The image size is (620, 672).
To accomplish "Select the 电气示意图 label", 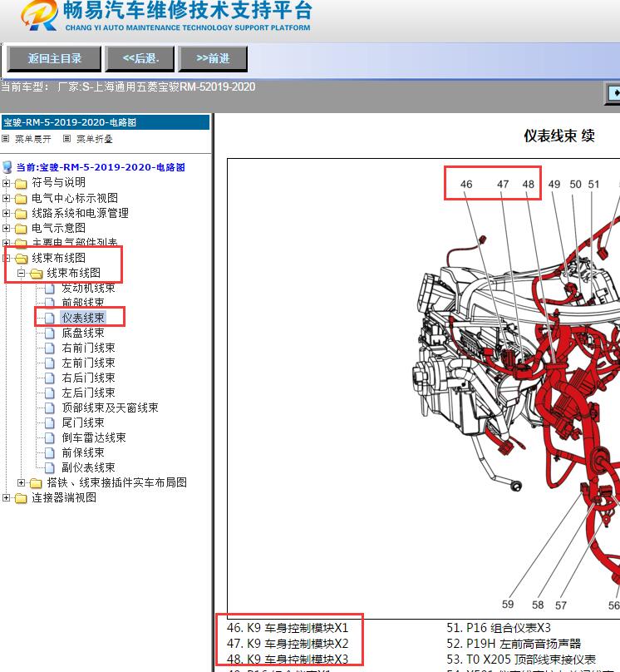I will [x=59, y=228].
